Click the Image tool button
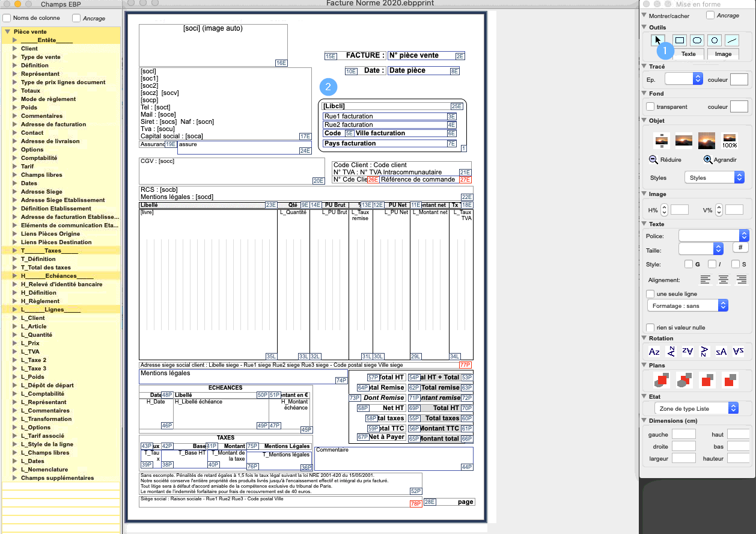The width and height of the screenshot is (756, 534). point(723,54)
